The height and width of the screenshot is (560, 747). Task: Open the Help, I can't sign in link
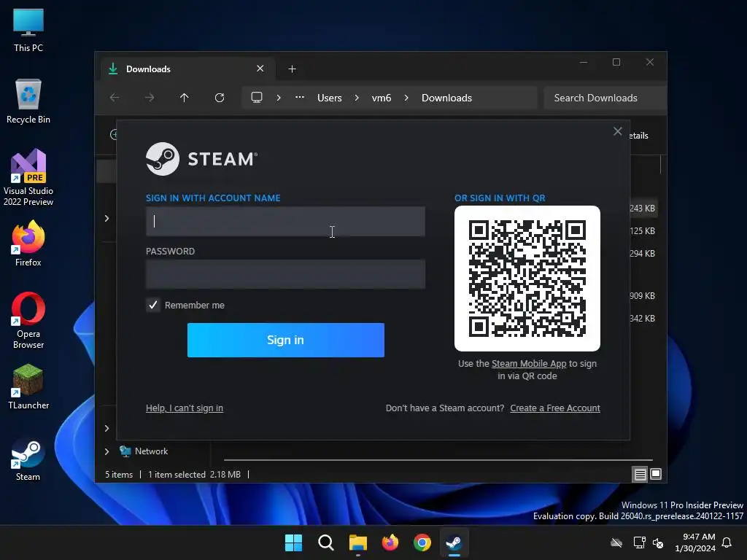click(185, 408)
